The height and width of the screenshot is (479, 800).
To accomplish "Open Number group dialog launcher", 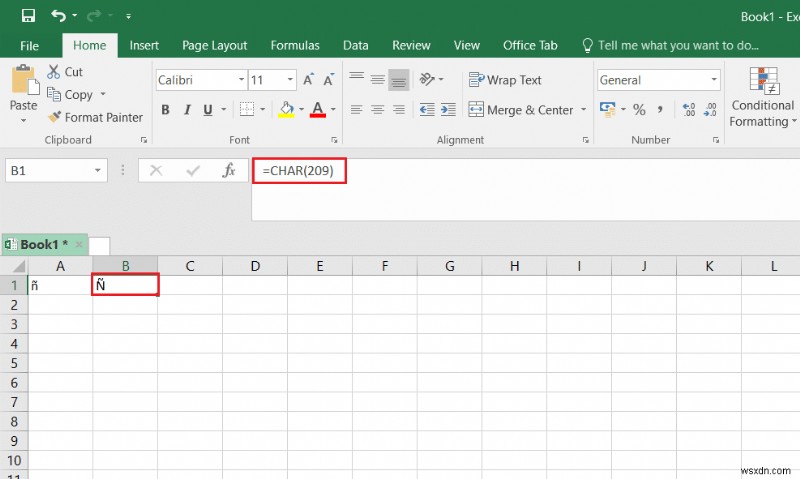I will 716,140.
